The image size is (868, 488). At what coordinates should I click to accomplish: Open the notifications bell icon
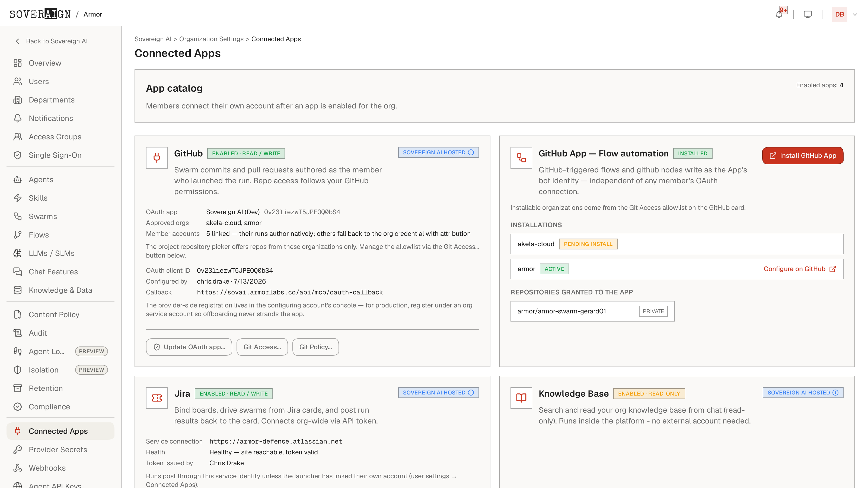tap(779, 14)
